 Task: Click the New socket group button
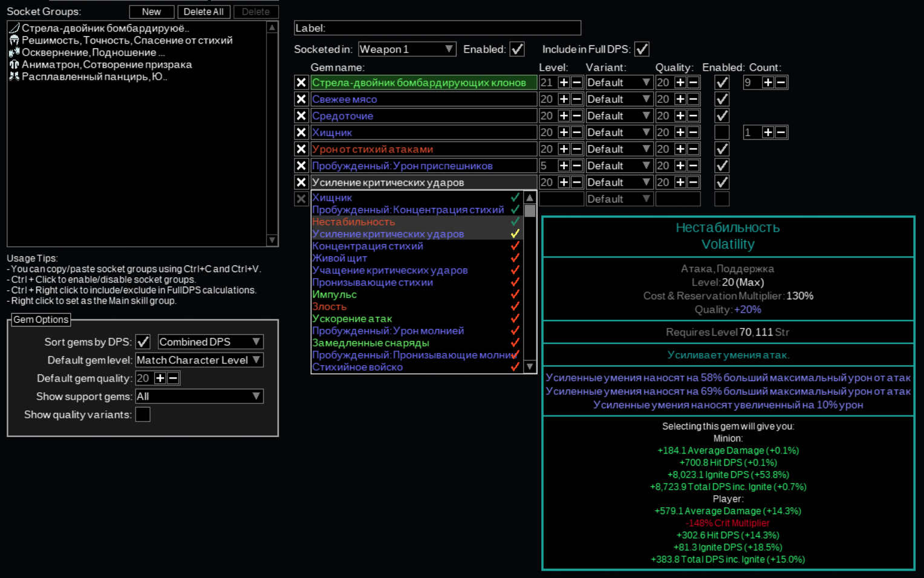click(x=151, y=11)
